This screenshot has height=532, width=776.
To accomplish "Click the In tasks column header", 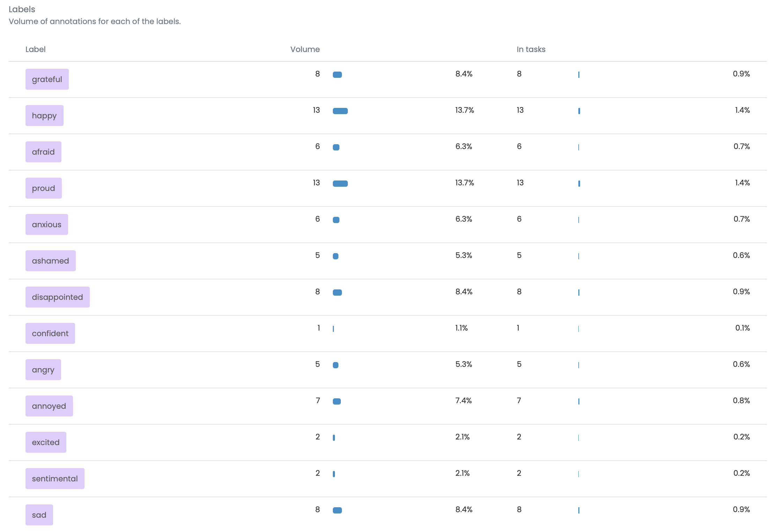I will tap(531, 49).
